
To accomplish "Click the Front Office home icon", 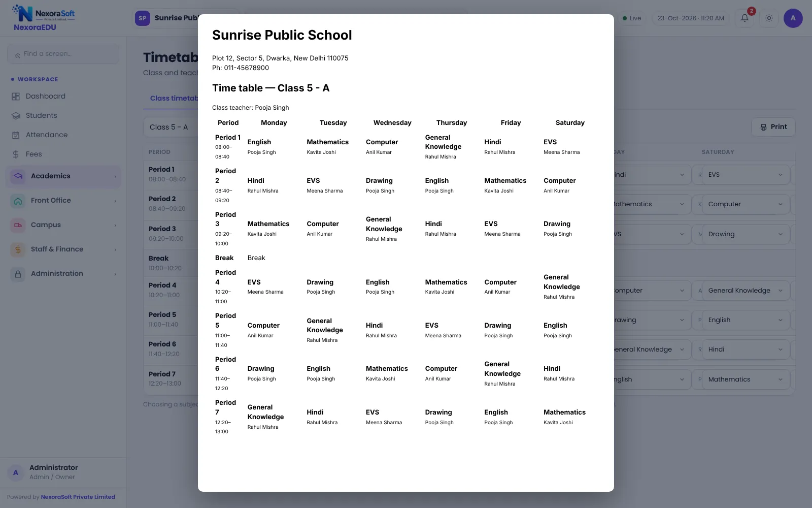I will tap(18, 201).
